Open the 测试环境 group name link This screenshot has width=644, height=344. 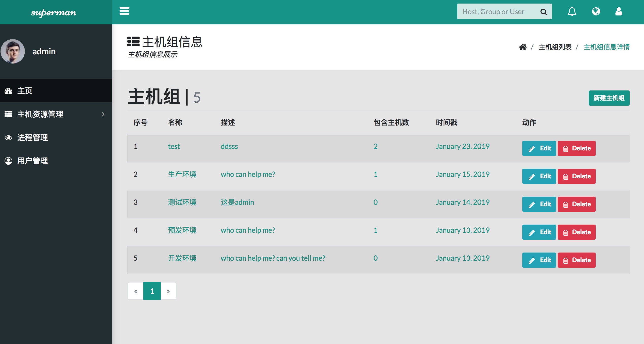[x=182, y=202]
